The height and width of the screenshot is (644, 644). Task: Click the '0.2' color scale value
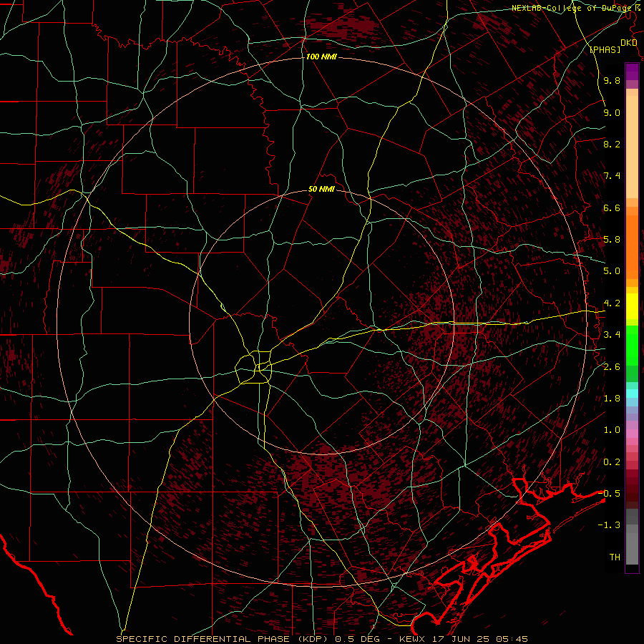612,462
